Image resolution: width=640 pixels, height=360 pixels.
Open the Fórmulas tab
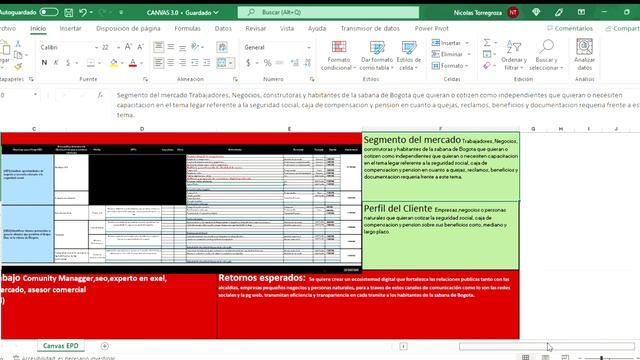187,29
